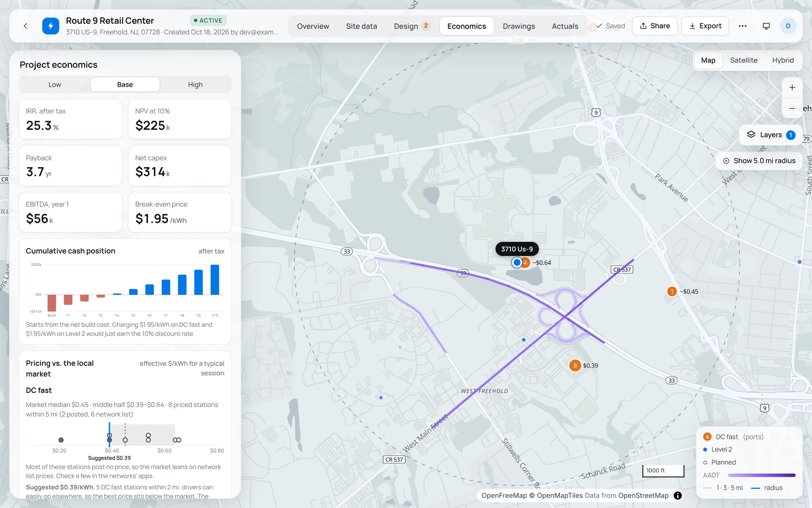Open the Site data tab

361,26
